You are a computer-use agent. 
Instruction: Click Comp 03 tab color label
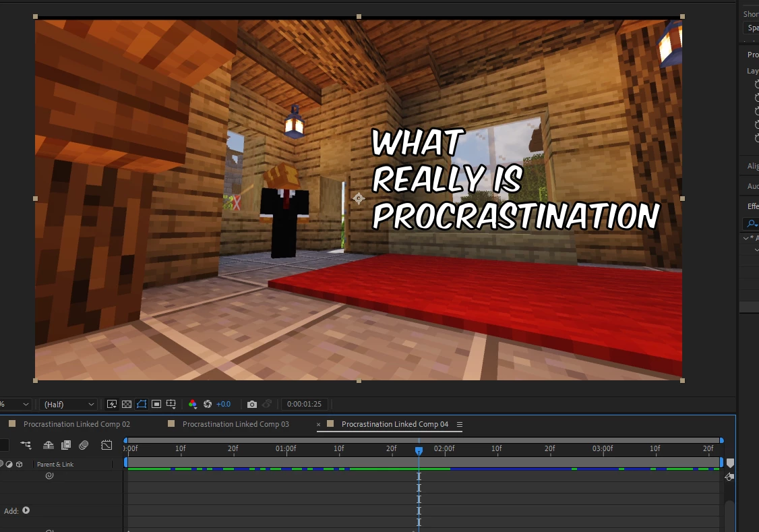(x=171, y=423)
